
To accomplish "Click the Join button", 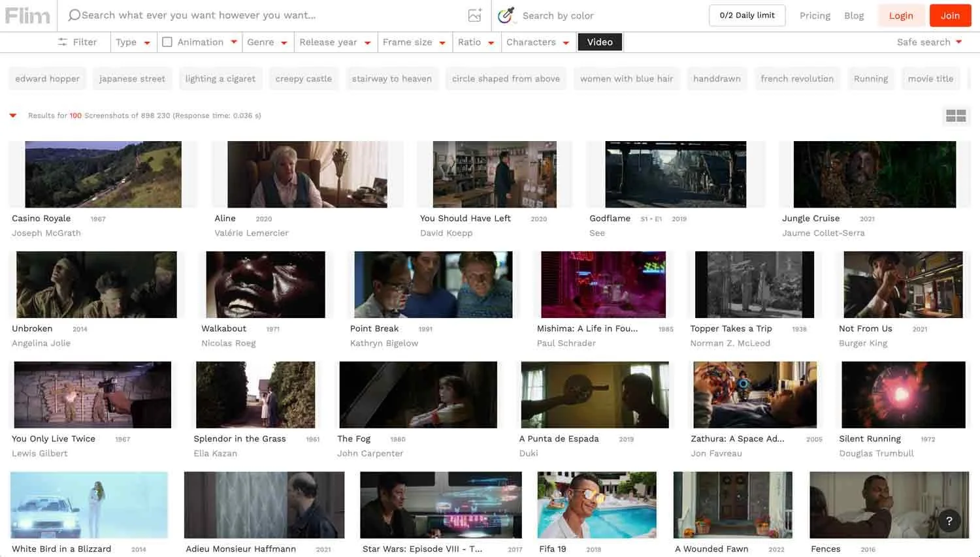I will (951, 16).
